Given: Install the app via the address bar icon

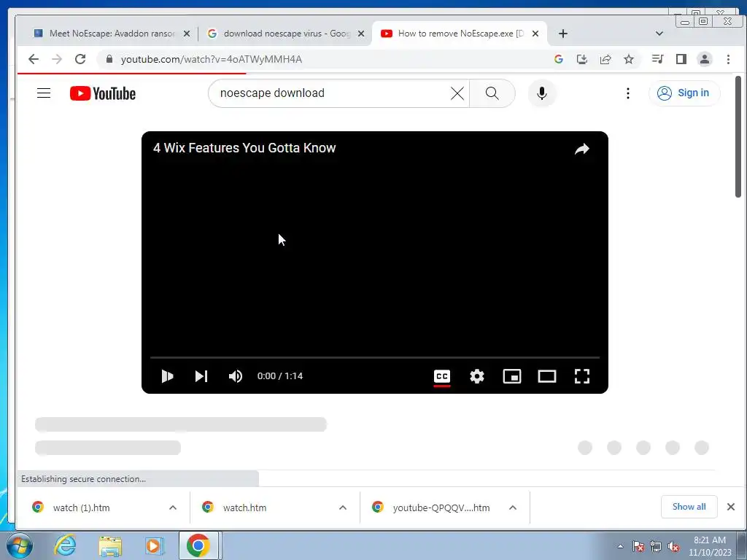Looking at the screenshot, I should (582, 59).
